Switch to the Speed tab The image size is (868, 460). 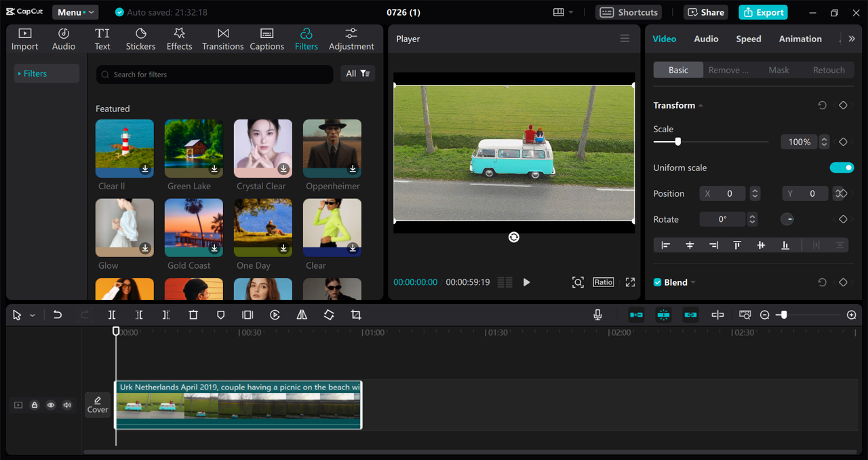pos(749,39)
